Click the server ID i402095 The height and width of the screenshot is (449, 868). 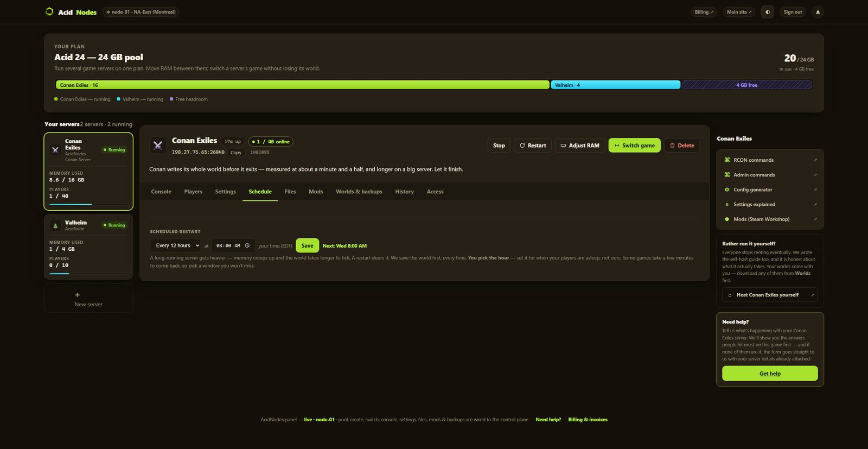click(x=260, y=153)
